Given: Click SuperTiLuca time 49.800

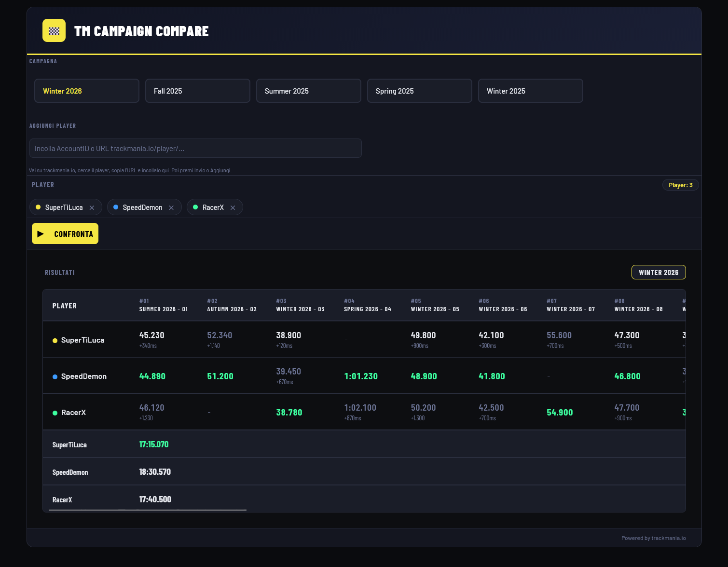Looking at the screenshot, I should point(424,335).
